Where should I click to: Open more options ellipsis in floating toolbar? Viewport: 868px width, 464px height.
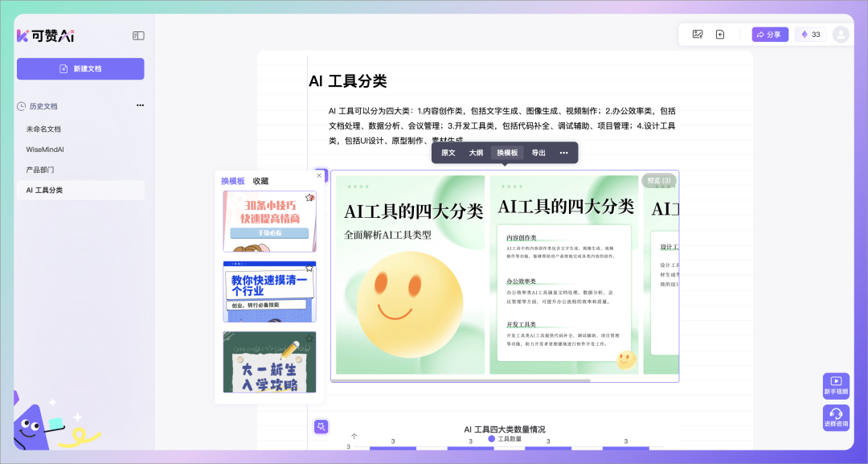pos(563,153)
